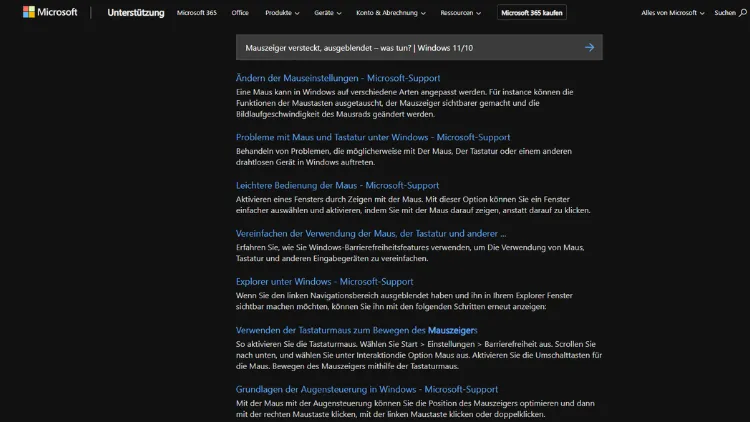Click the Microsoft 365 kaufen button
This screenshot has height=422, width=750.
click(532, 13)
